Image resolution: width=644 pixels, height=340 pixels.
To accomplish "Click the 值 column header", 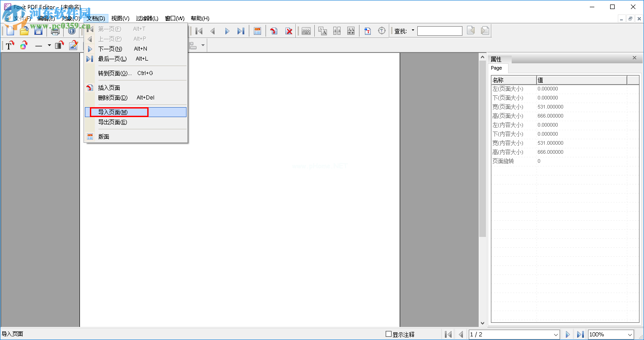I will pos(582,80).
